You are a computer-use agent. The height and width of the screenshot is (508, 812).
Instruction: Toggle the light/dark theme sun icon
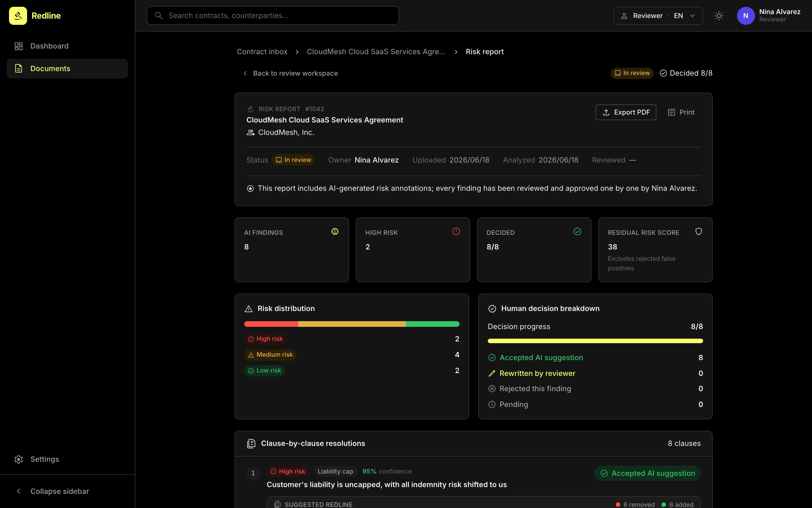click(719, 16)
